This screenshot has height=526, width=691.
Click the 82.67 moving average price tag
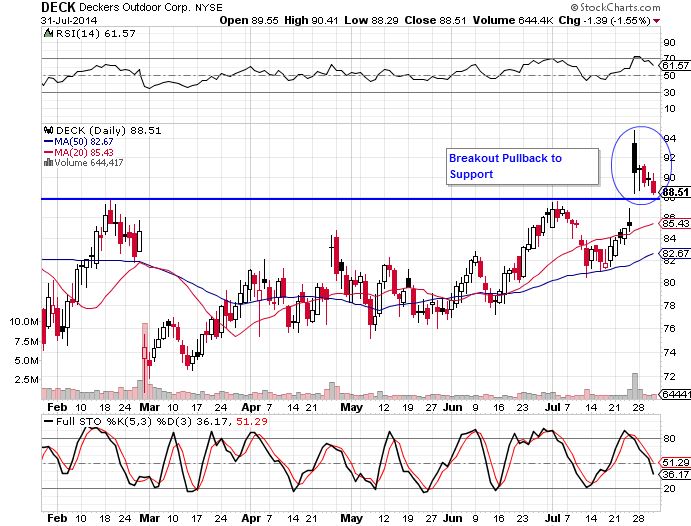676,253
